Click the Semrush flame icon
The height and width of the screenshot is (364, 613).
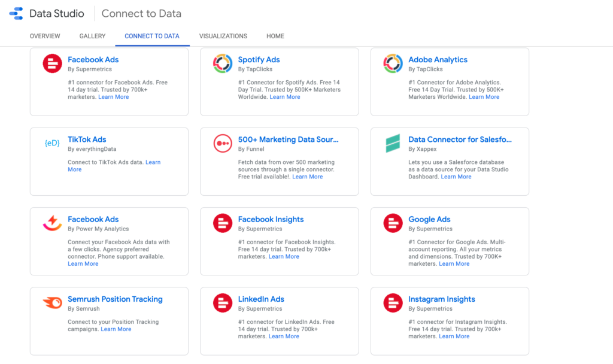point(53,302)
